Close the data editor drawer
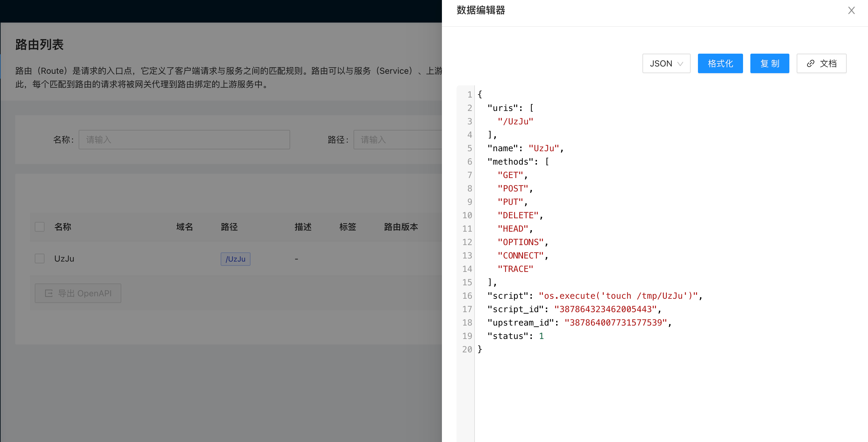This screenshot has height=442, width=868. [x=851, y=10]
